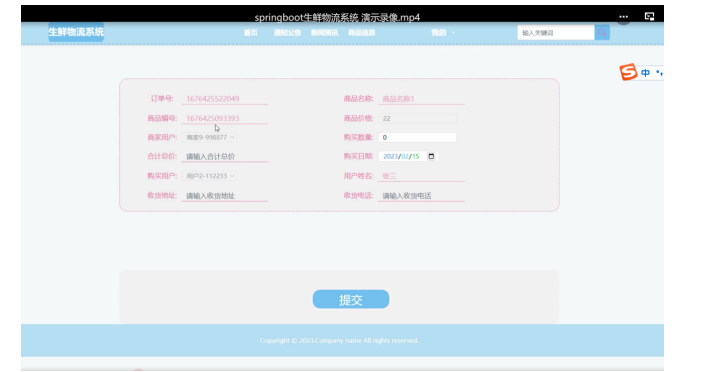702x372 pixels.
Task: Click the 商品编号 field
Action: click(x=225, y=118)
